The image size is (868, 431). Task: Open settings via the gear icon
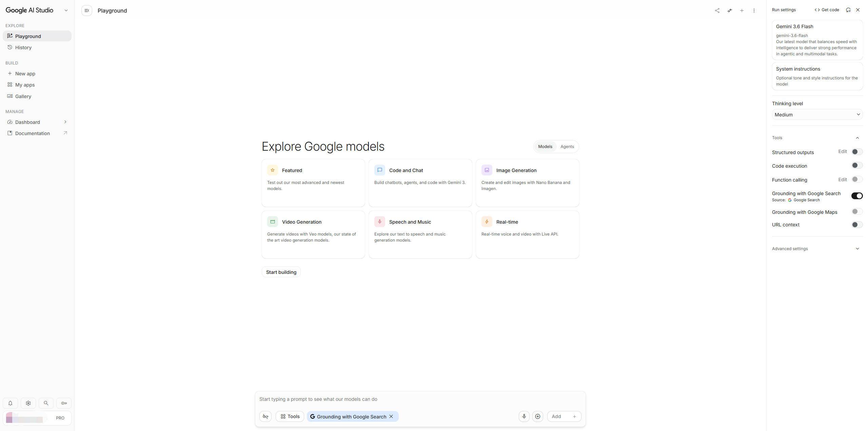click(x=28, y=403)
